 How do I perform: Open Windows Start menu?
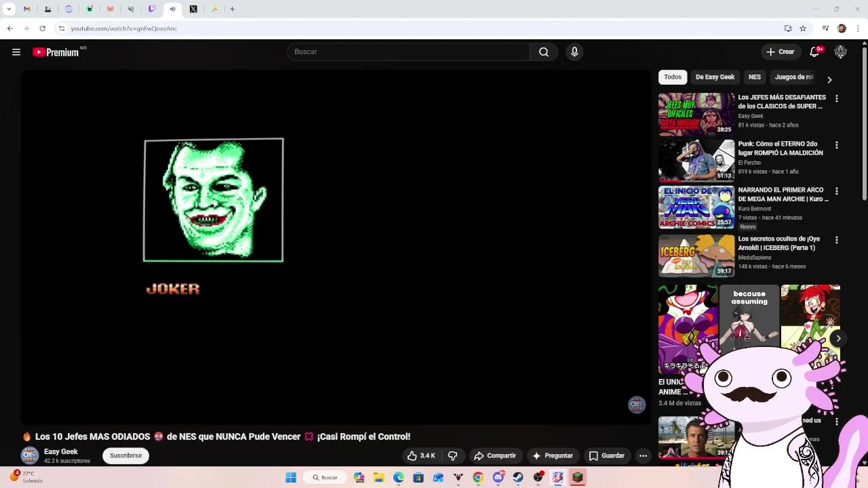[291, 478]
